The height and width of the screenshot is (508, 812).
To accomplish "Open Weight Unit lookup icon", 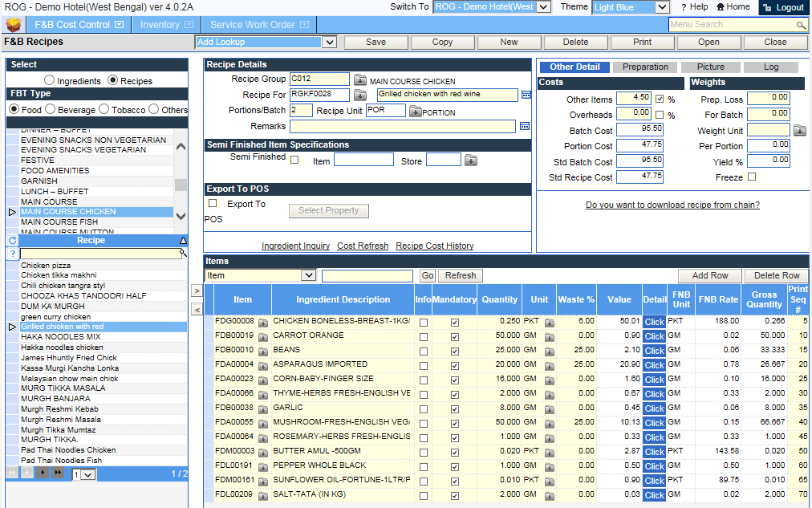I will click(800, 130).
